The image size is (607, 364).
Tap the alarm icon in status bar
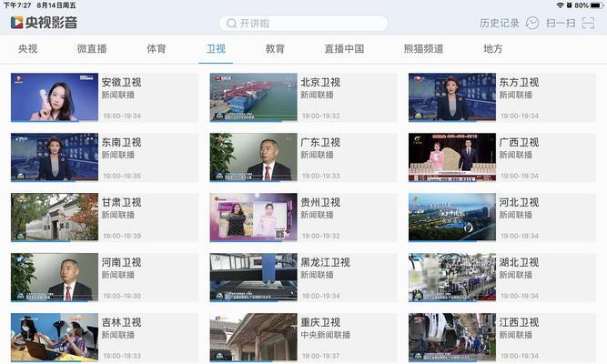pos(569,5)
